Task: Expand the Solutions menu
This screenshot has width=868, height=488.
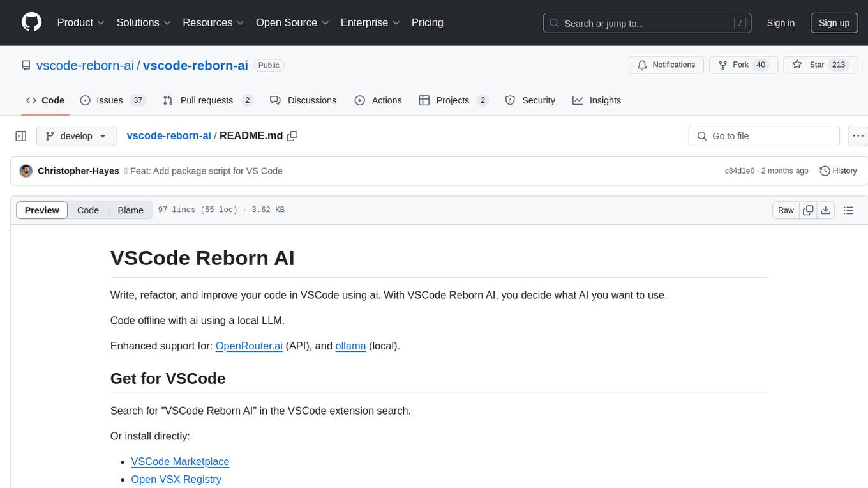Action: (144, 22)
